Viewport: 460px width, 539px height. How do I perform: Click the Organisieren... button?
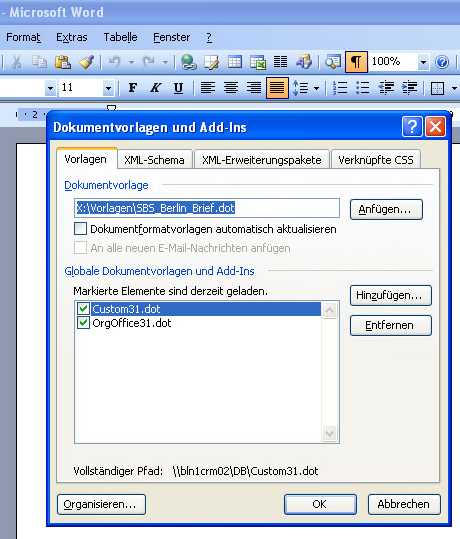(x=101, y=504)
